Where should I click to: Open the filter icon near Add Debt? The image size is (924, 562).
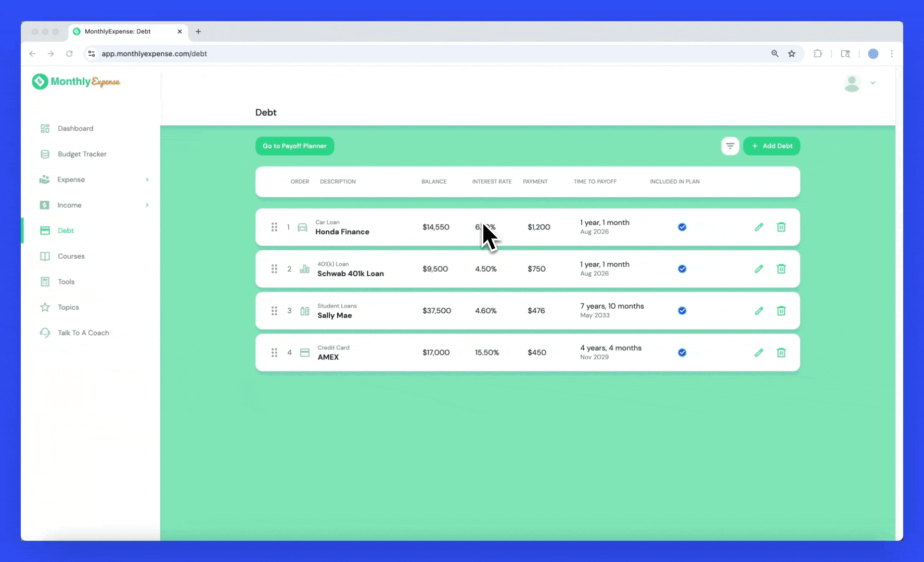click(x=730, y=146)
